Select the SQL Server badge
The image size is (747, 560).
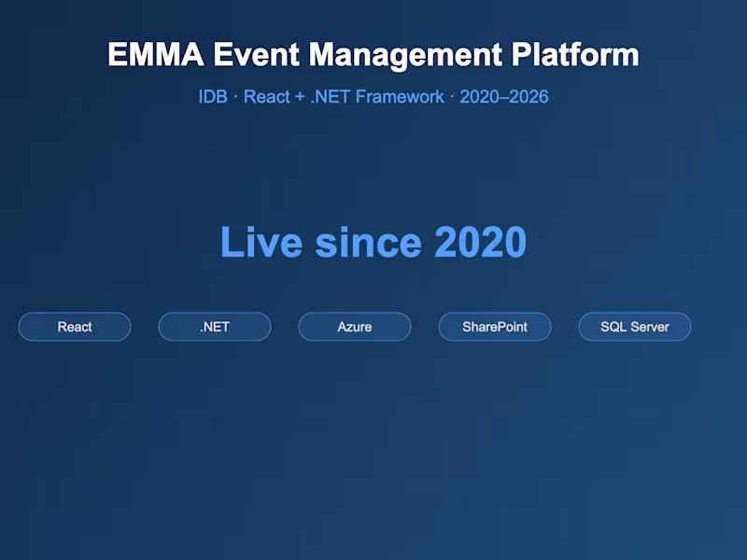[x=635, y=327]
